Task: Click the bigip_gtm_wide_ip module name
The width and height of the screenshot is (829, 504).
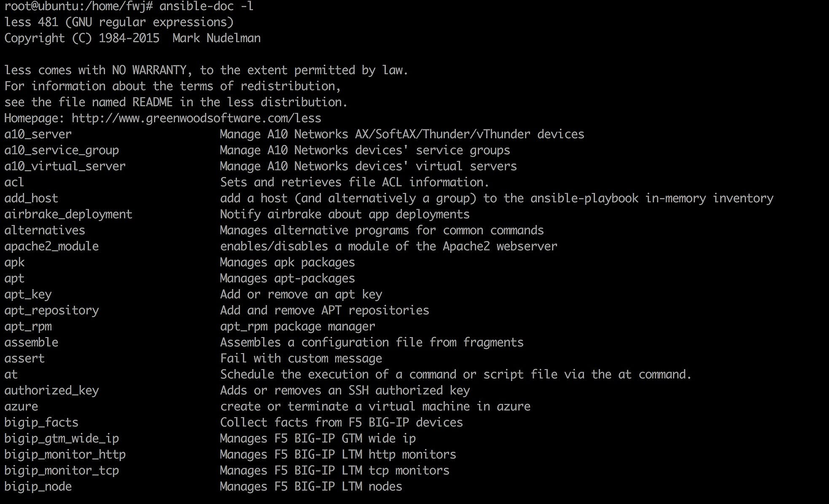Action: click(x=62, y=439)
